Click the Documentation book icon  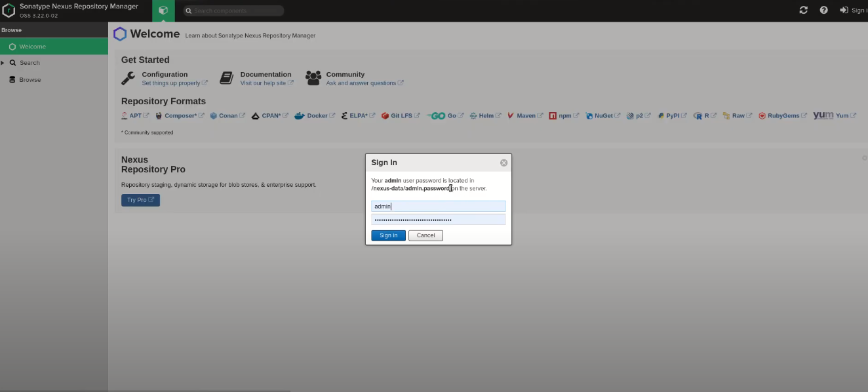[227, 78]
